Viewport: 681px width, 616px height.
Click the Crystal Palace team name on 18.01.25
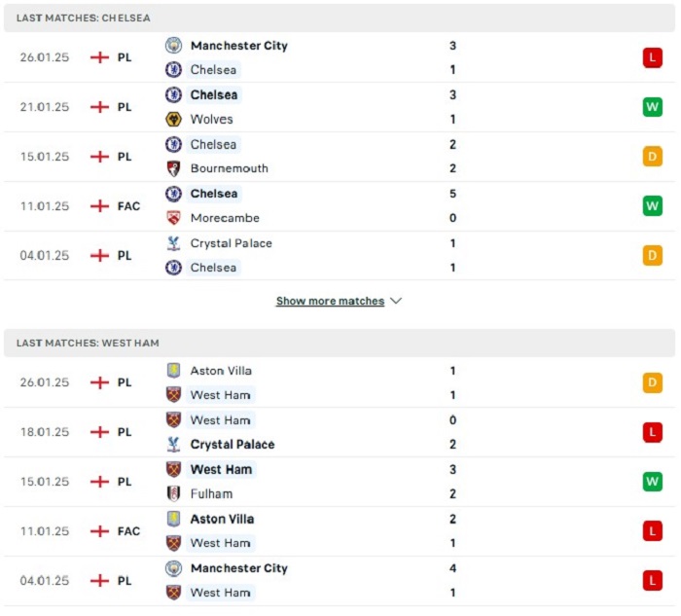pyautogui.click(x=233, y=445)
